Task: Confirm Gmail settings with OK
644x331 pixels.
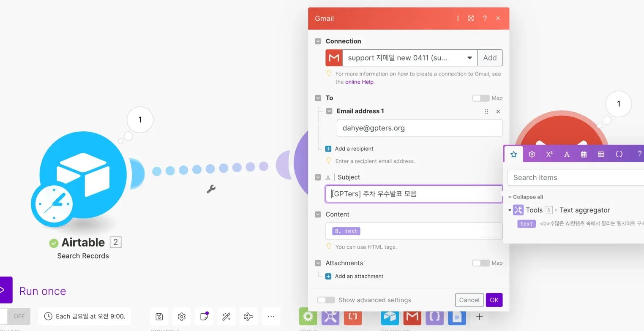Action: pyautogui.click(x=494, y=300)
